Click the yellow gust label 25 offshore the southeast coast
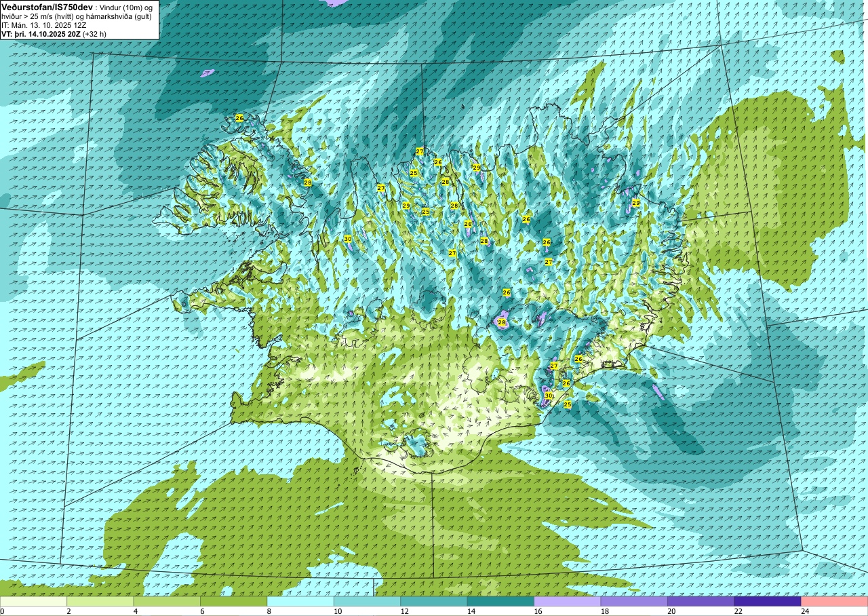868x616 pixels. coord(568,404)
